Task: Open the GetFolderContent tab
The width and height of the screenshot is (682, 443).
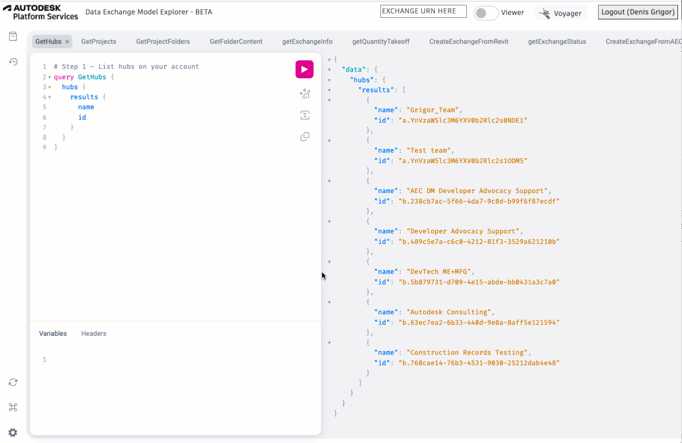Action: point(236,42)
